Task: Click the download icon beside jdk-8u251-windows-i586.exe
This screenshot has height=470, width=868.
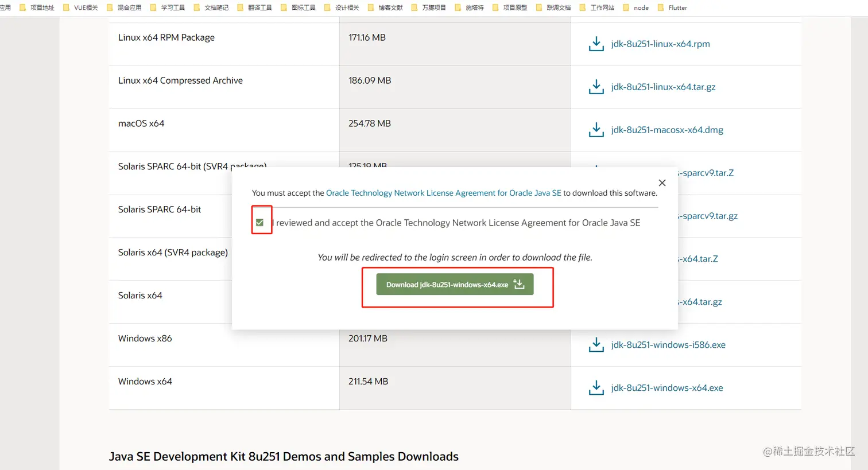Action: pyautogui.click(x=596, y=345)
